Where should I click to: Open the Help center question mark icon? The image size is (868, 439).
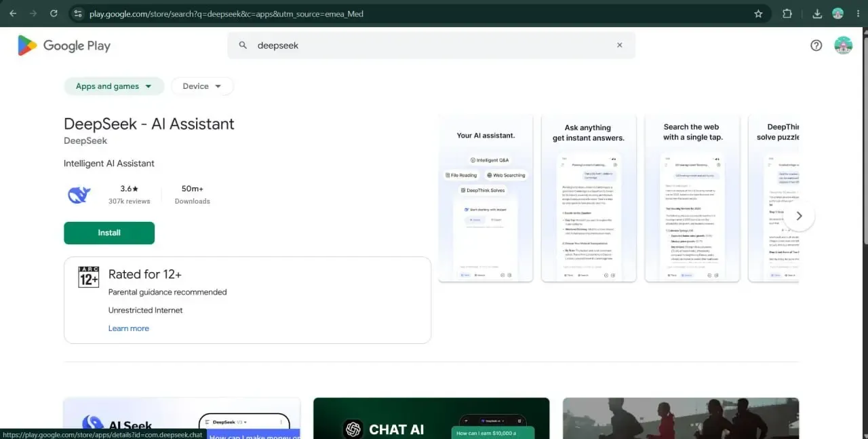816,45
